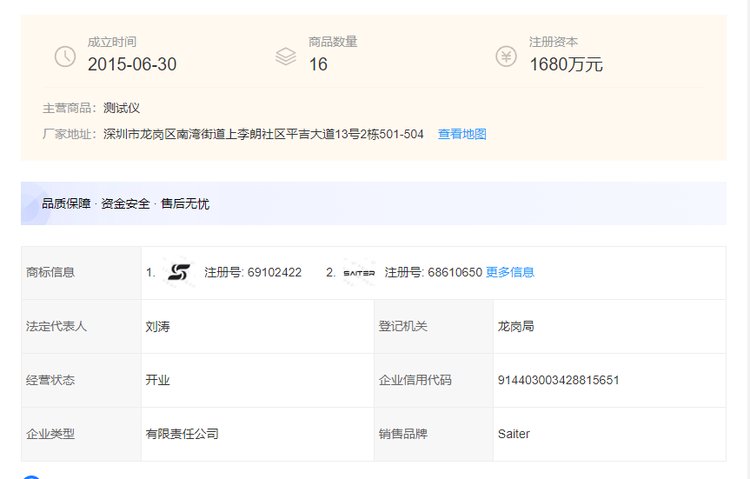Click the stacked layers icon beside 商品数量
The width and height of the screenshot is (750, 479).
(286, 56)
